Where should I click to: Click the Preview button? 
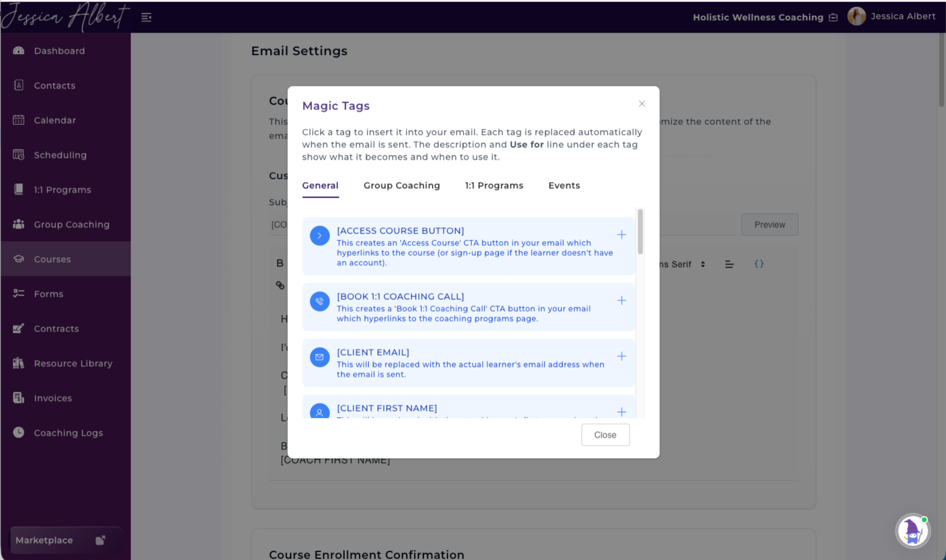coord(770,225)
